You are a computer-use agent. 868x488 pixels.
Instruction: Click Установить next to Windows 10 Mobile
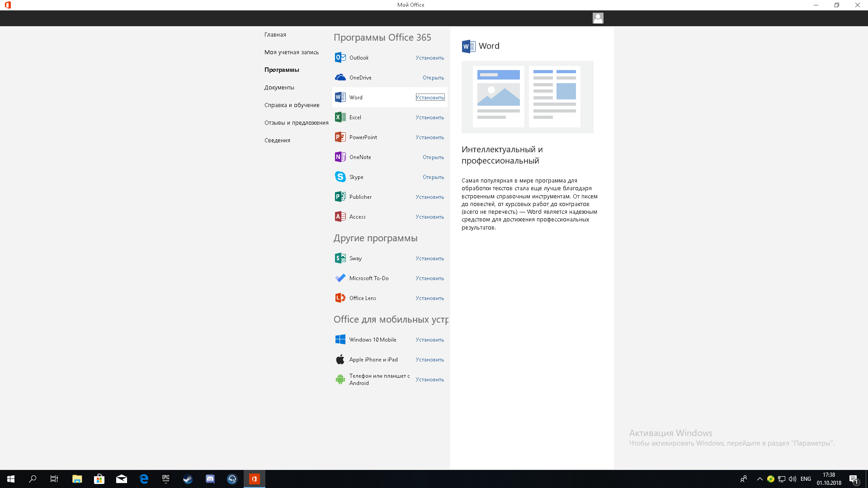(430, 340)
